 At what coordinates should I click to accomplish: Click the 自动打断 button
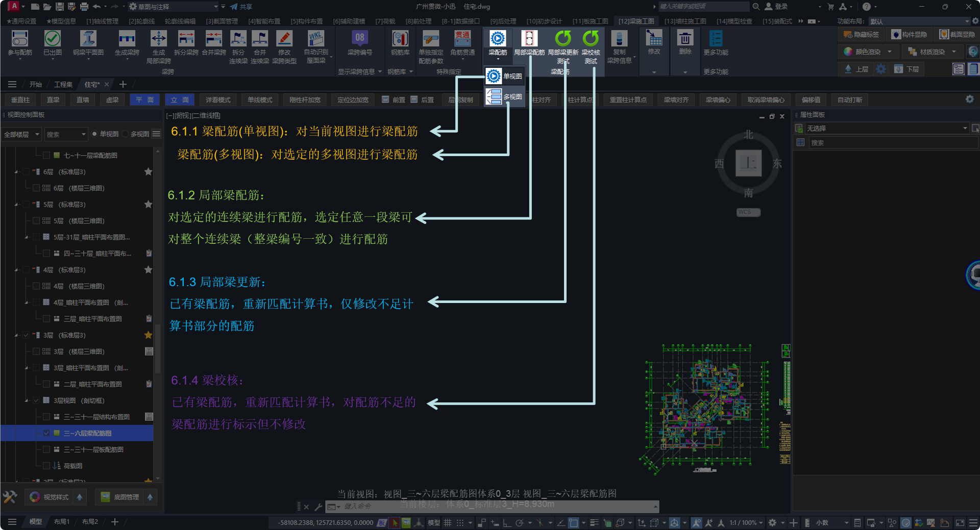click(849, 100)
